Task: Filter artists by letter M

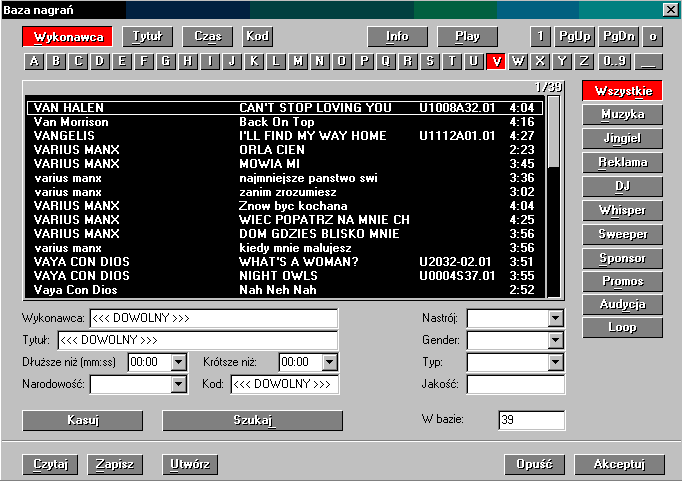Action: click(298, 61)
